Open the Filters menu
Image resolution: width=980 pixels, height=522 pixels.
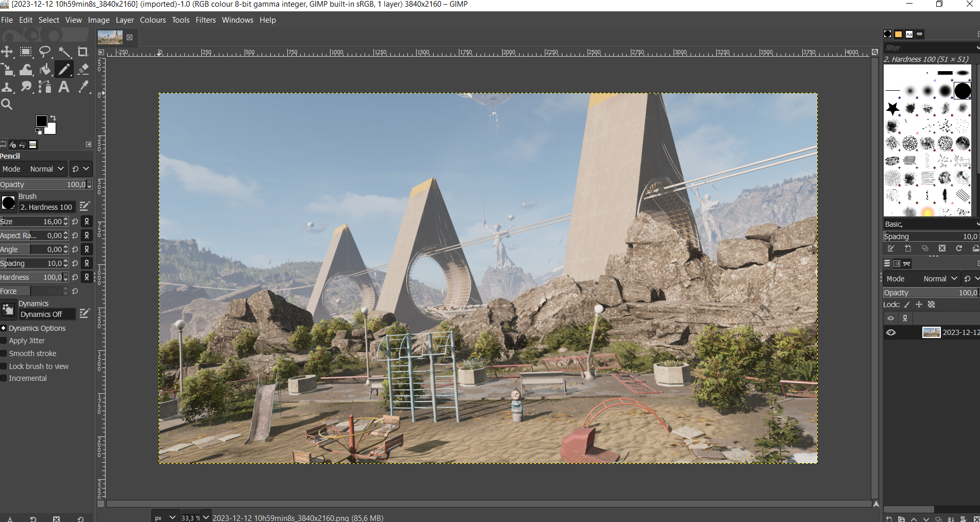pyautogui.click(x=205, y=20)
